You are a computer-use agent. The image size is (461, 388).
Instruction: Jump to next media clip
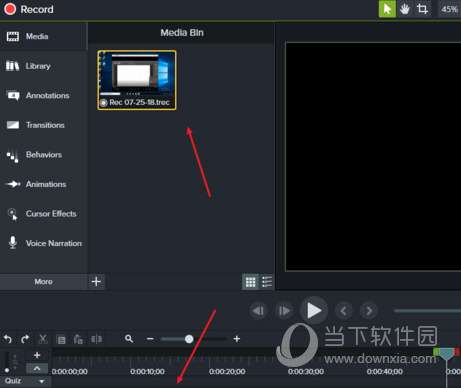coord(369,311)
